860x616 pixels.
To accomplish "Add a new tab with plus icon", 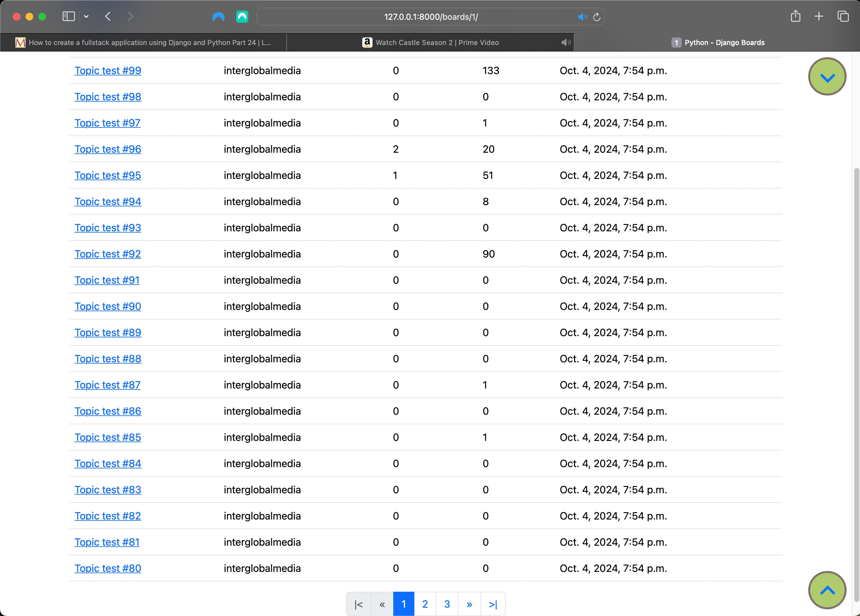I will pos(819,16).
